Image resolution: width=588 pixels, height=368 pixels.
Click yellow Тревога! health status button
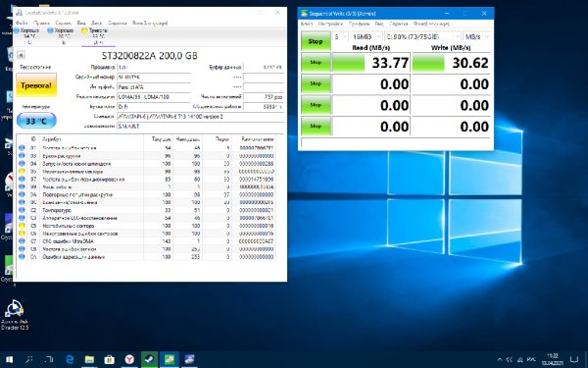36,85
